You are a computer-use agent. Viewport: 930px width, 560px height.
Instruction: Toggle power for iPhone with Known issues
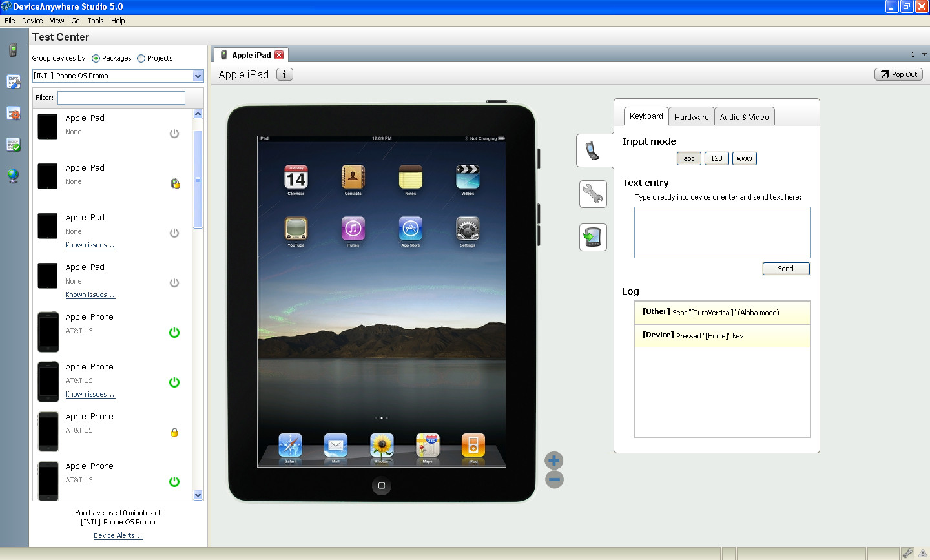click(174, 382)
